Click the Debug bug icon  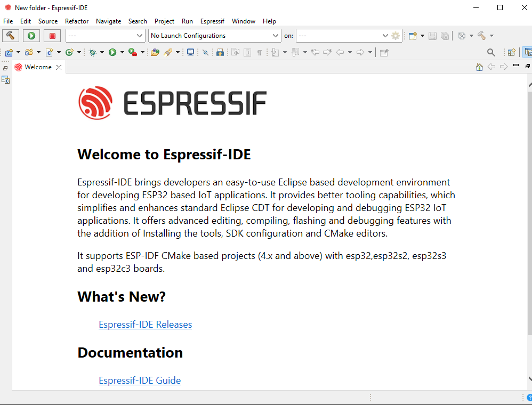(92, 52)
